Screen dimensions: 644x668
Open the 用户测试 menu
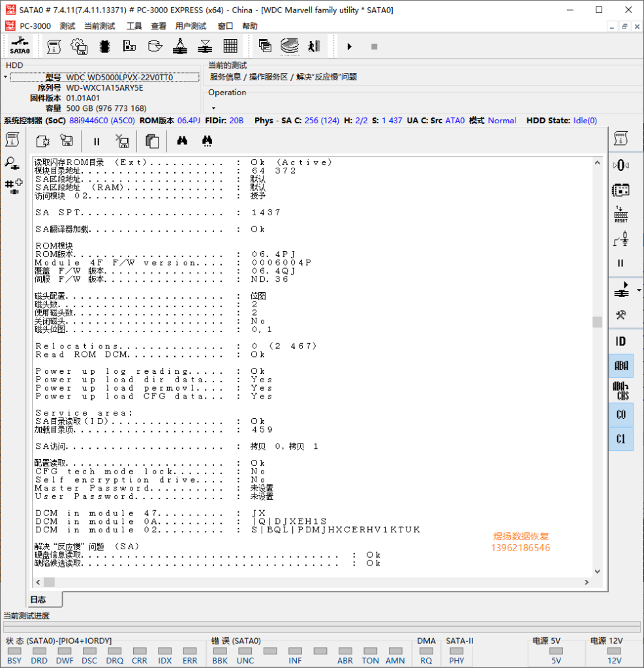191,26
